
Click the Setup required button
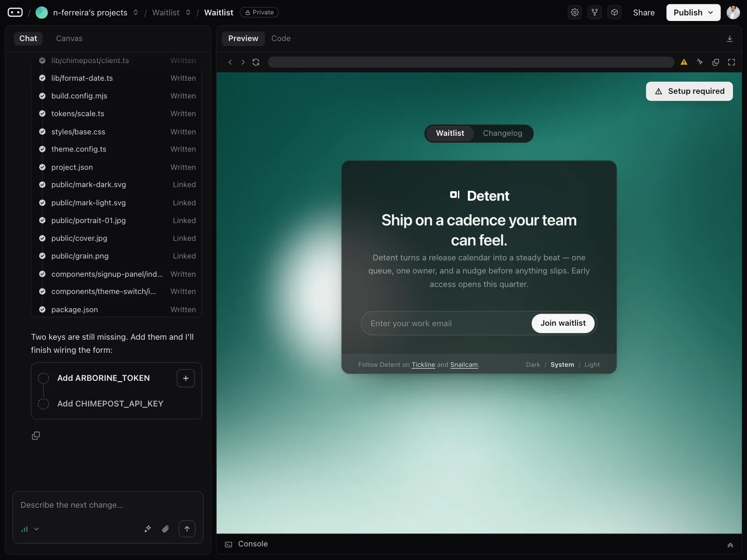point(689,91)
